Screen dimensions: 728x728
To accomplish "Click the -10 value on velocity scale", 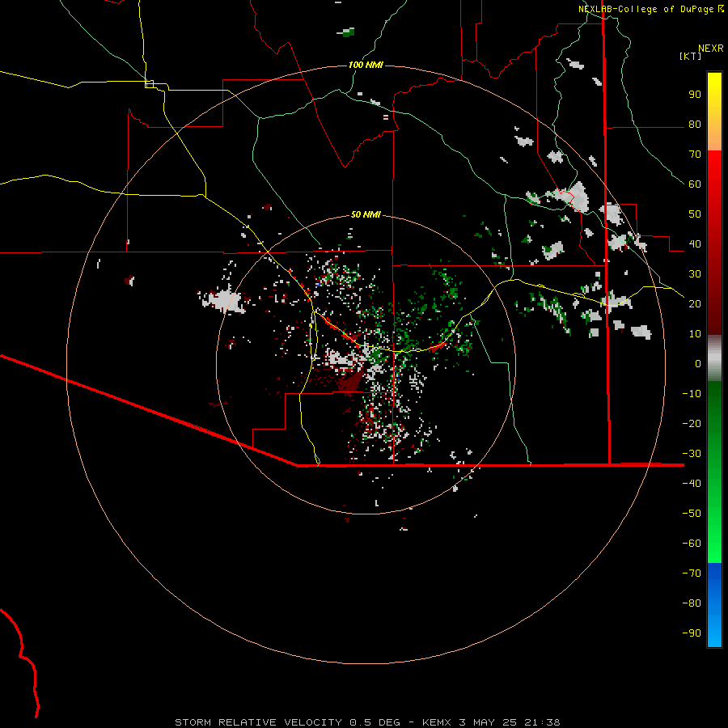I will [692, 394].
